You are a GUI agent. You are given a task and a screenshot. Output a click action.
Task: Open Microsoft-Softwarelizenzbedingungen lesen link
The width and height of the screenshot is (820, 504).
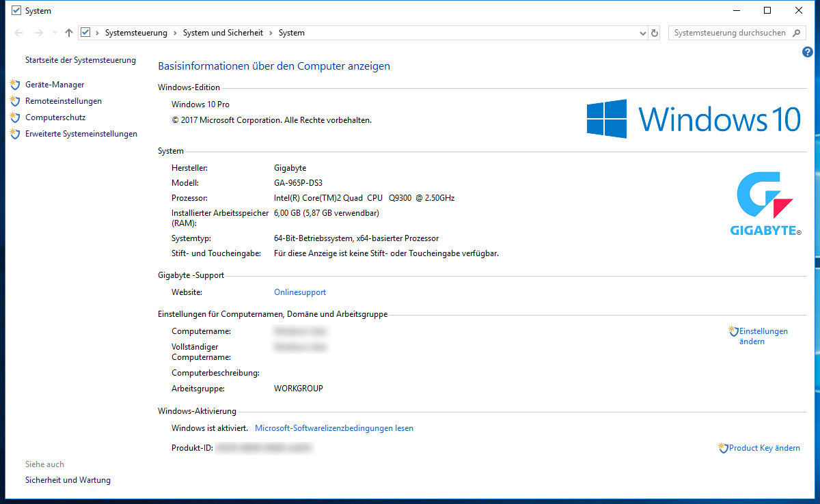334,428
